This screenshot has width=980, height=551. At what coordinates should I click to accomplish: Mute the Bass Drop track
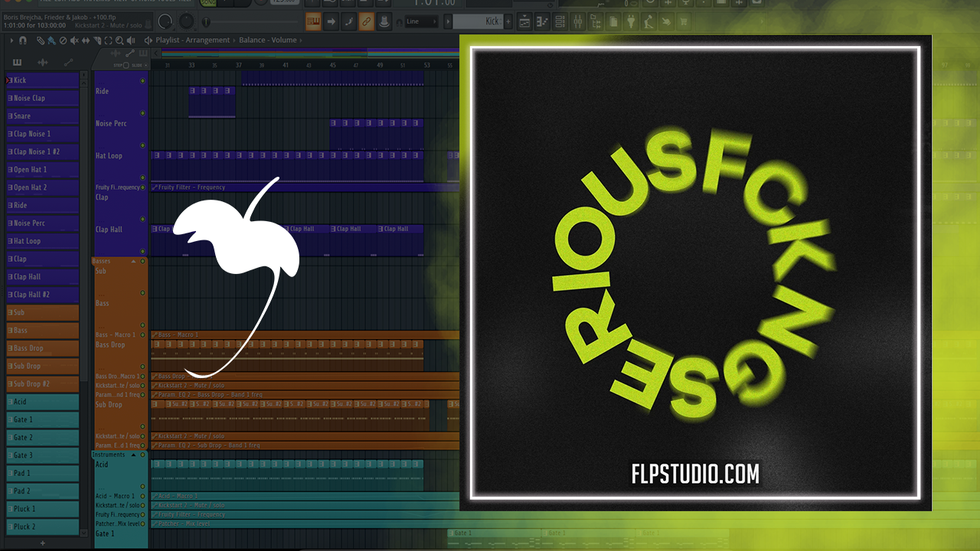142,367
